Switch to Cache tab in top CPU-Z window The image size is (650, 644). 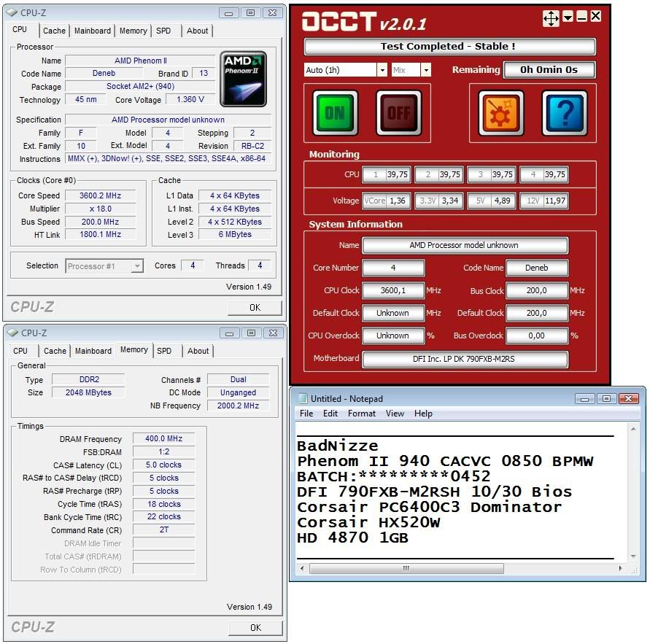coord(54,31)
